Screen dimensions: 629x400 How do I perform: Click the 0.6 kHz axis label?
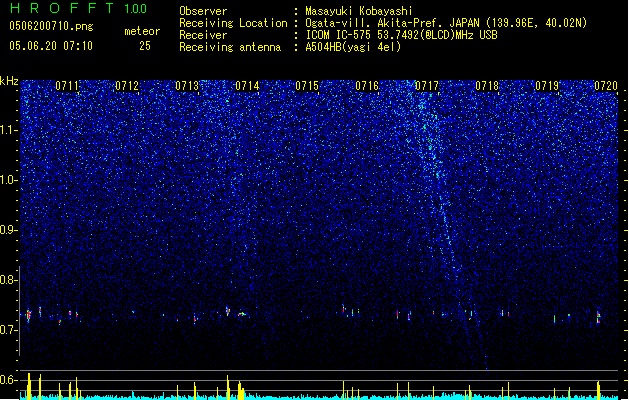(9, 380)
